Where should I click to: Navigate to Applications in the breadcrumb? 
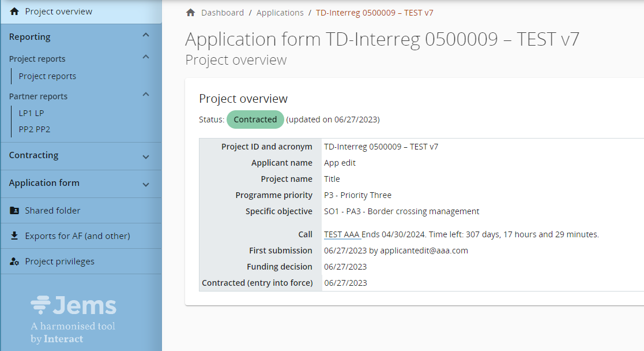point(280,13)
